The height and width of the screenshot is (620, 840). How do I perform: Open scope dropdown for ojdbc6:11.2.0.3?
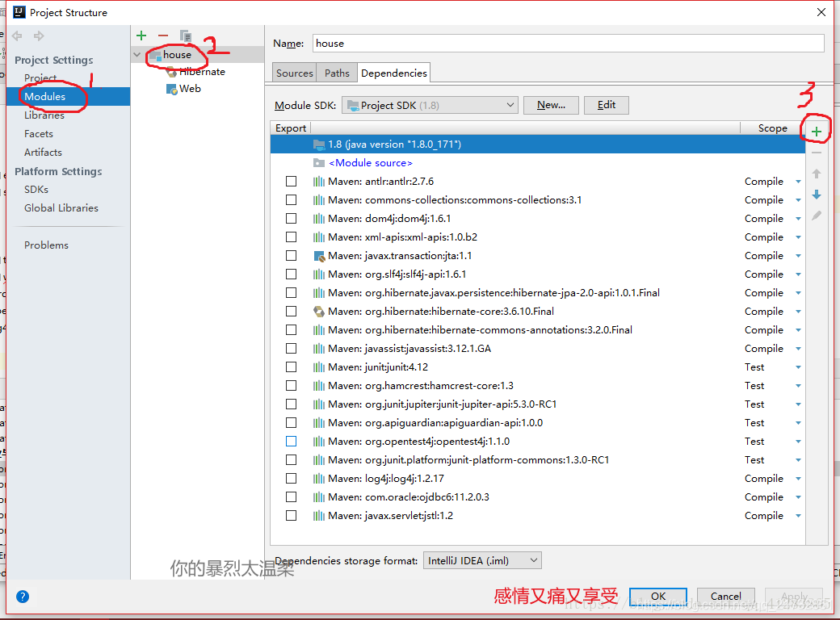pos(798,497)
